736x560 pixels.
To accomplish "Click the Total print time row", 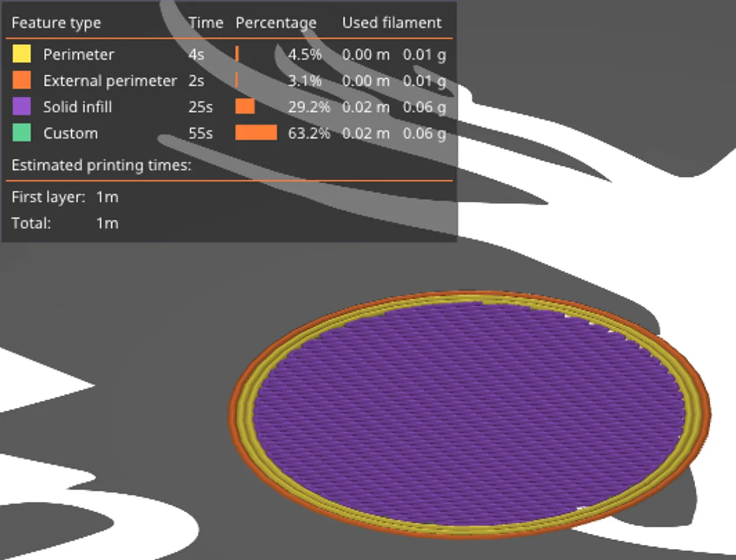I will [x=65, y=223].
